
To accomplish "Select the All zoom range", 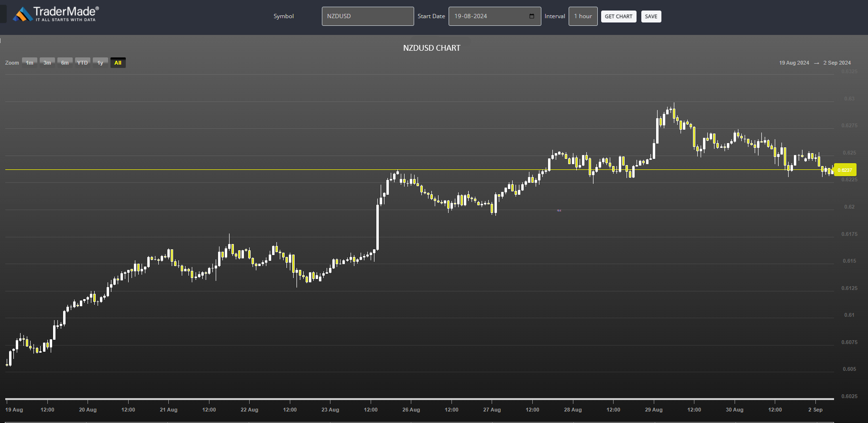I will (x=118, y=63).
